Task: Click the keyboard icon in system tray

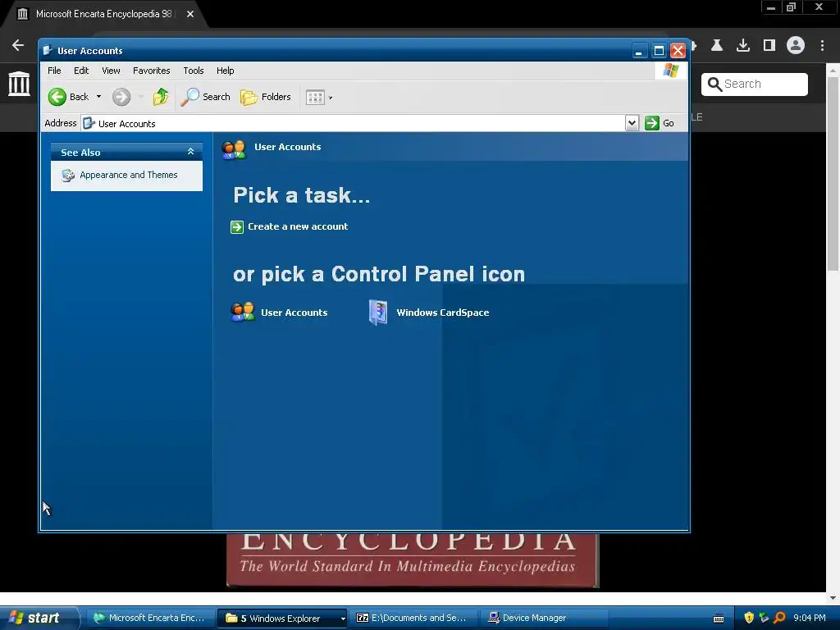Action: 719,619
